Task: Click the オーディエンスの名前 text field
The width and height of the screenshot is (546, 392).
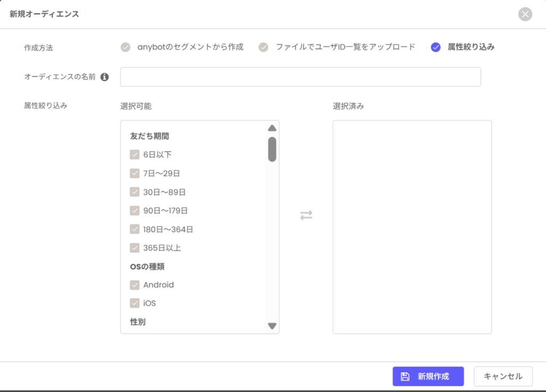Action: 300,77
